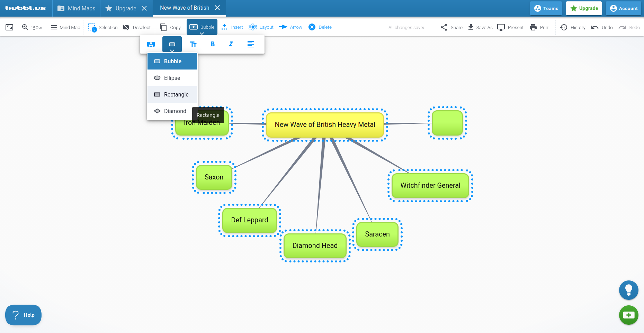The height and width of the screenshot is (333, 644).
Task: Click the green add bubble button
Action: coord(629,315)
